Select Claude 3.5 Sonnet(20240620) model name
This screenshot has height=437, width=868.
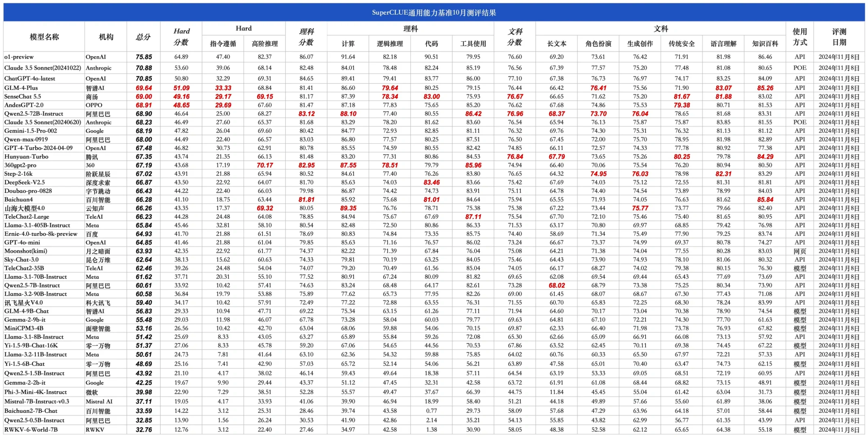click(x=43, y=122)
